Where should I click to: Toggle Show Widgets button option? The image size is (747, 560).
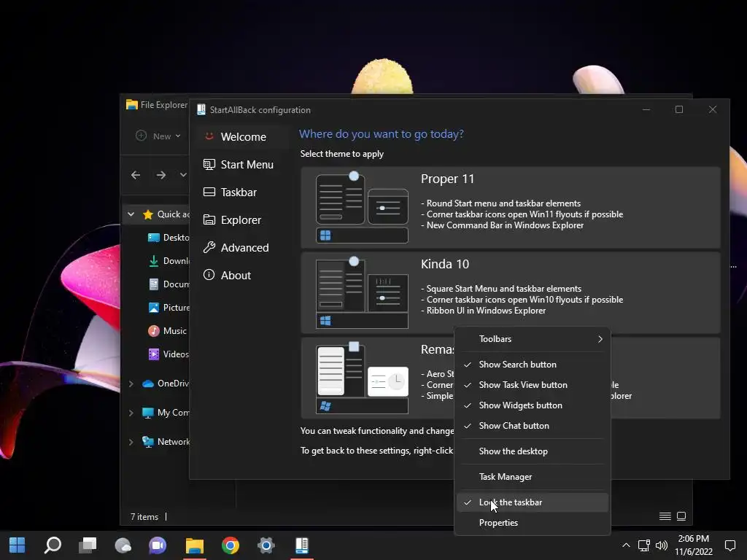click(x=532, y=405)
